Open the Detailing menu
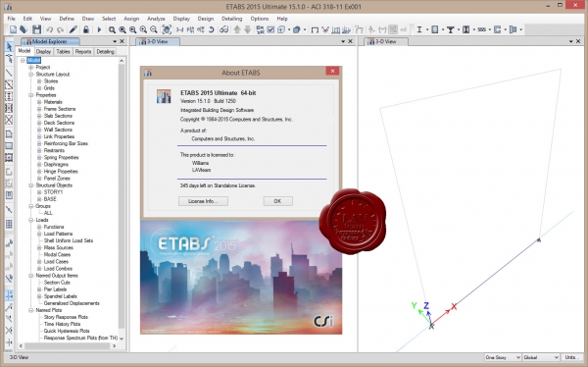Image resolution: width=588 pixels, height=367 pixels. (x=231, y=19)
